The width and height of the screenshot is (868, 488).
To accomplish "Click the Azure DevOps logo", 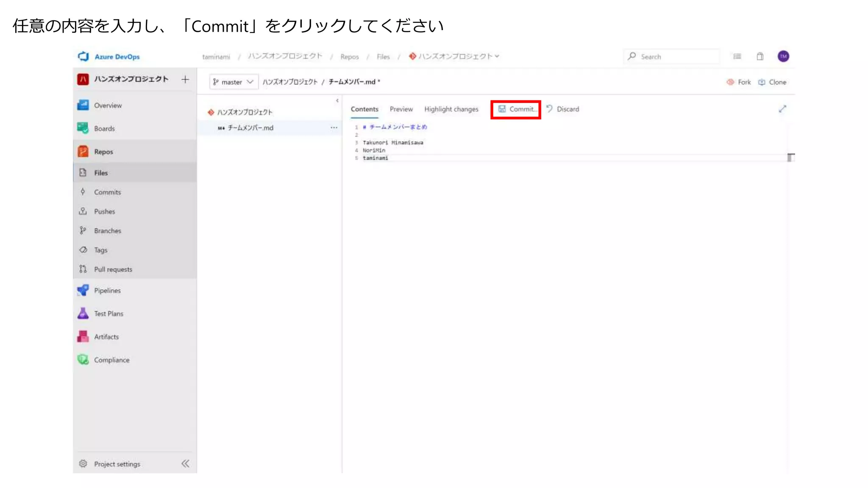I will (x=83, y=56).
